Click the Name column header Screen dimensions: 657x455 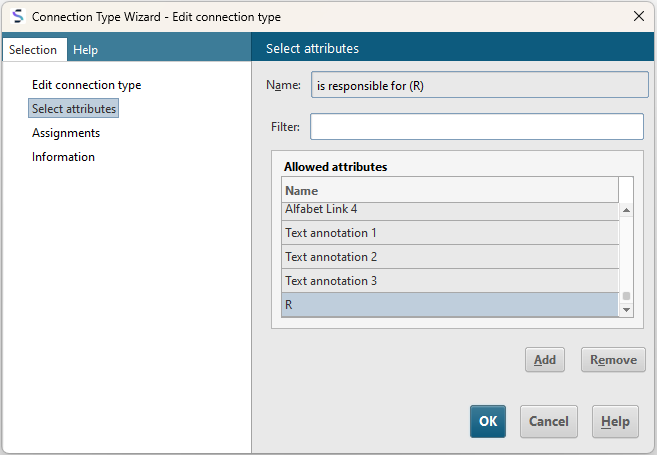(x=450, y=191)
